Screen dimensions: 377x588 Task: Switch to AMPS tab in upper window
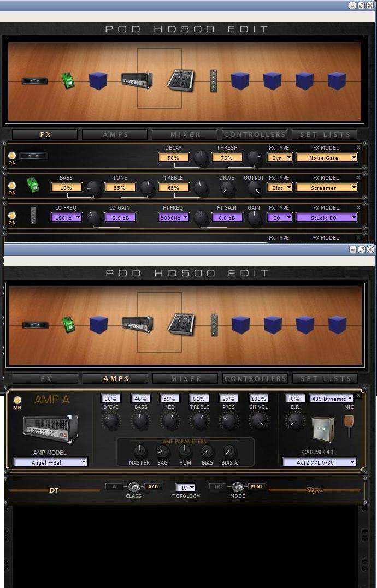tap(116, 135)
